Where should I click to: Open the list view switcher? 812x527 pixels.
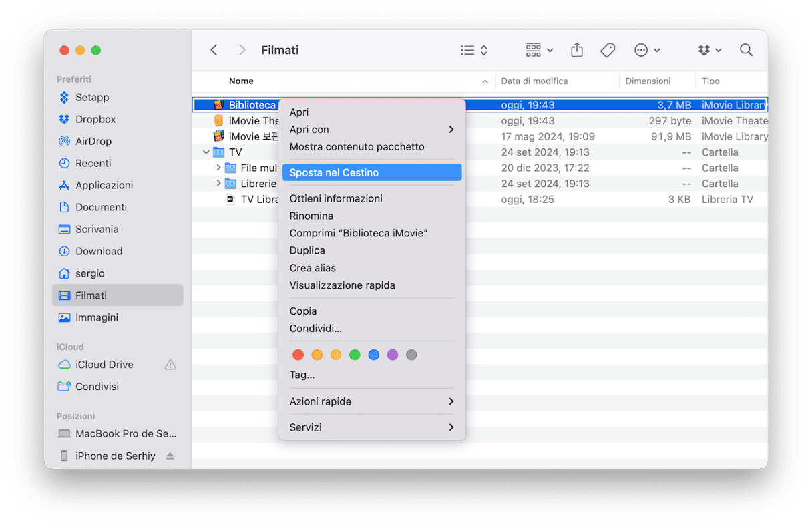tap(474, 50)
